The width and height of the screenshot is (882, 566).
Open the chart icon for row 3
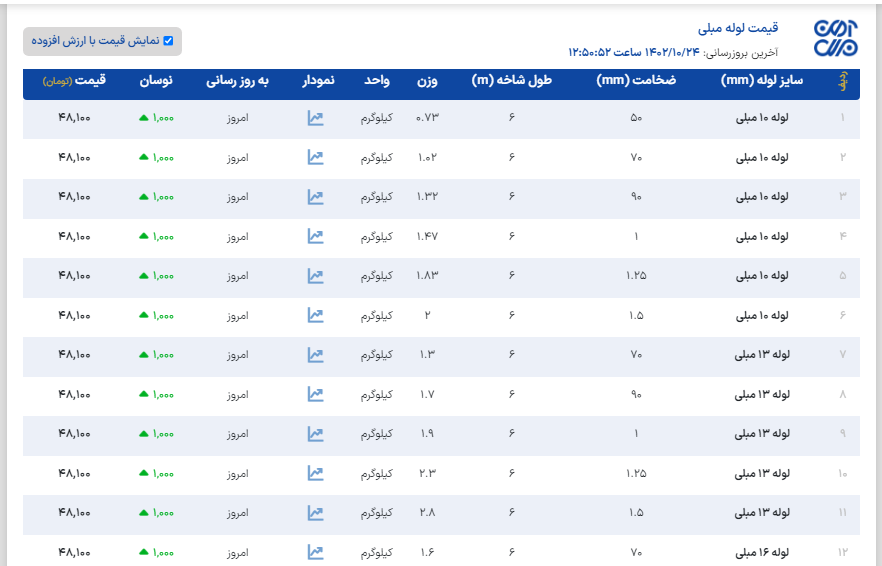click(315, 197)
